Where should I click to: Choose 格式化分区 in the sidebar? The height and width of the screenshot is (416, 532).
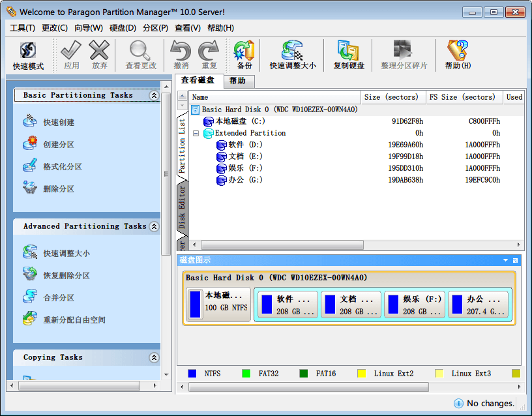(x=63, y=167)
